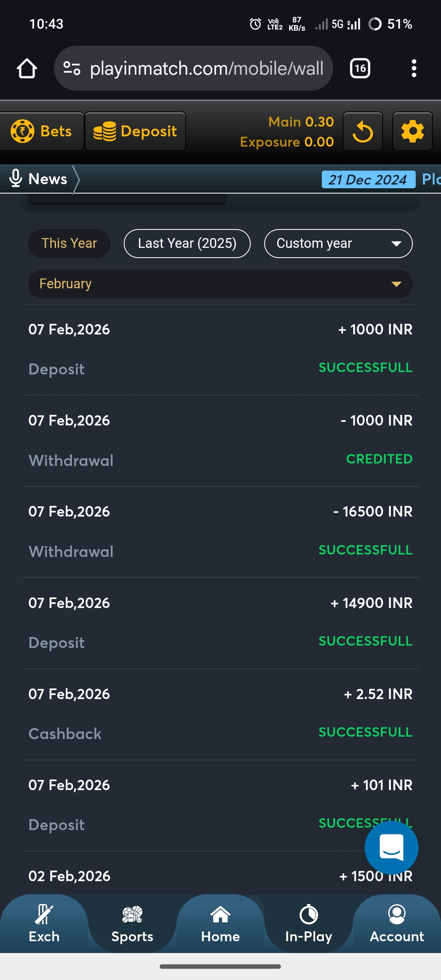The height and width of the screenshot is (980, 441).
Task: Select the This Year filter
Action: [x=69, y=243]
